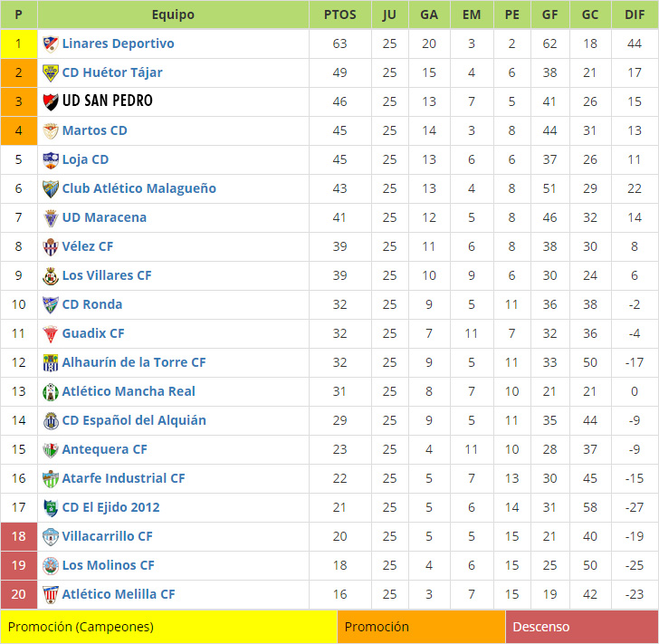Image resolution: width=659 pixels, height=644 pixels.
Task: Click the orange Promoción legend box
Action: coord(421,627)
